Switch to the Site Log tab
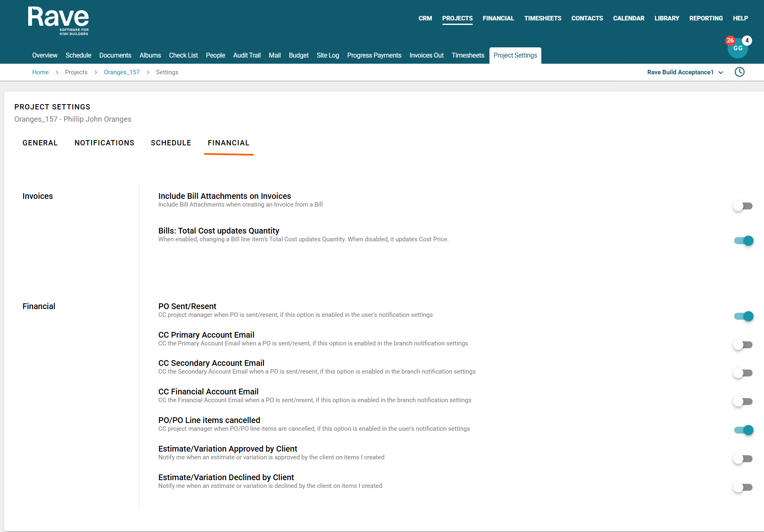 (x=328, y=56)
